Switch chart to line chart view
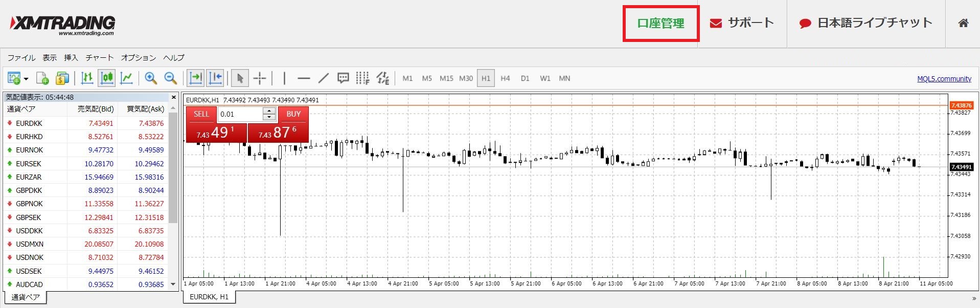The width and height of the screenshot is (980, 308). point(126,78)
